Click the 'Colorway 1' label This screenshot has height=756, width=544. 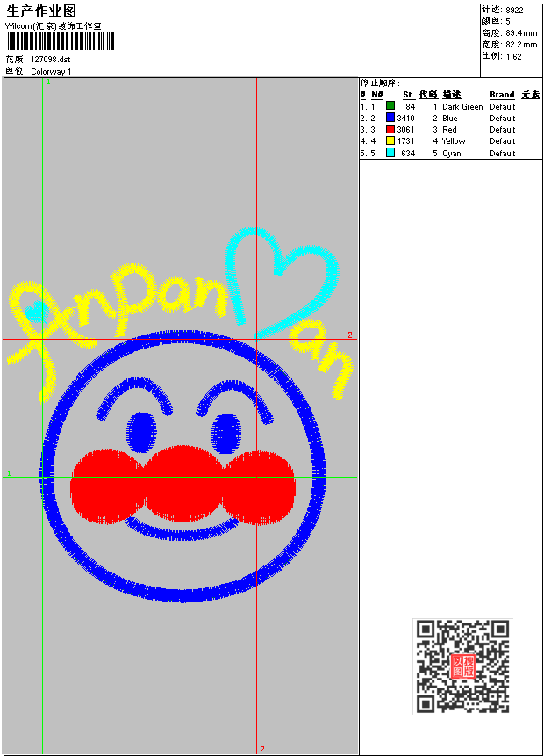[x=51, y=72]
